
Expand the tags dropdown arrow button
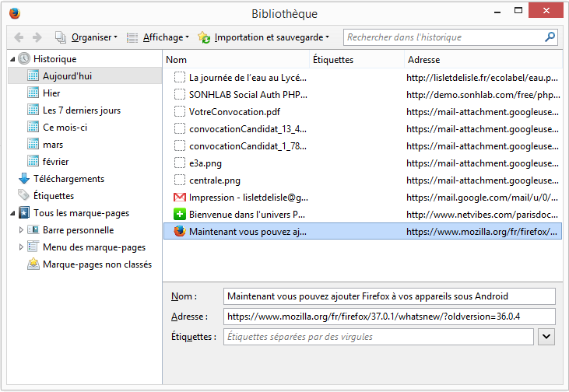[x=546, y=337]
